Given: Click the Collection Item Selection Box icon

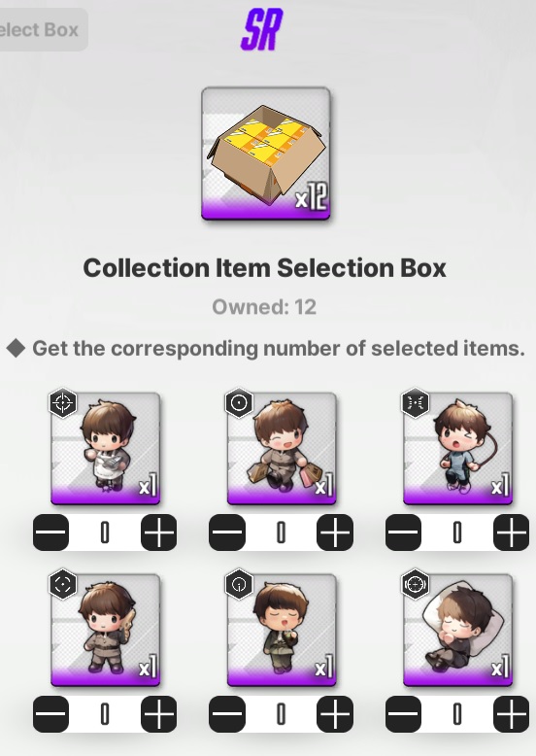Looking at the screenshot, I should tap(266, 154).
